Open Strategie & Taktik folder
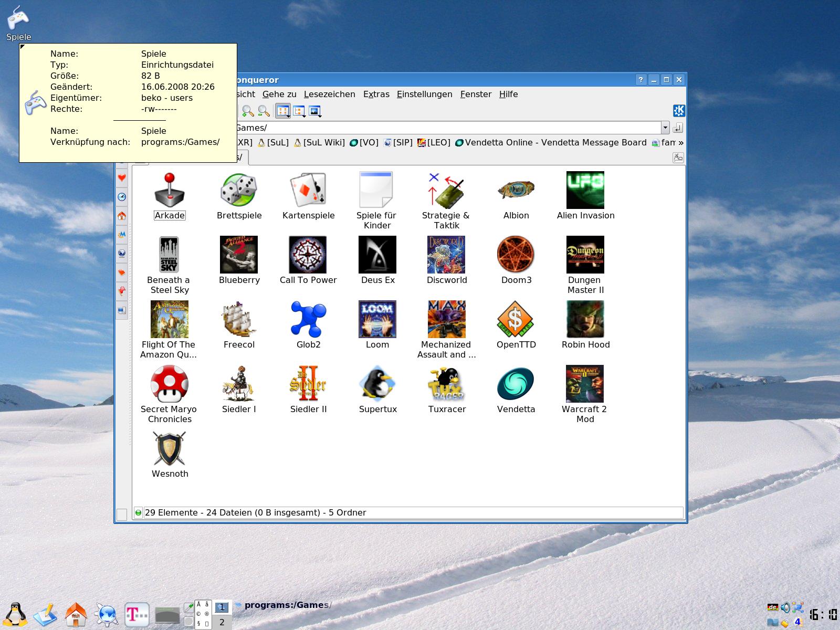Viewport: 840px width, 630px height. (x=446, y=201)
